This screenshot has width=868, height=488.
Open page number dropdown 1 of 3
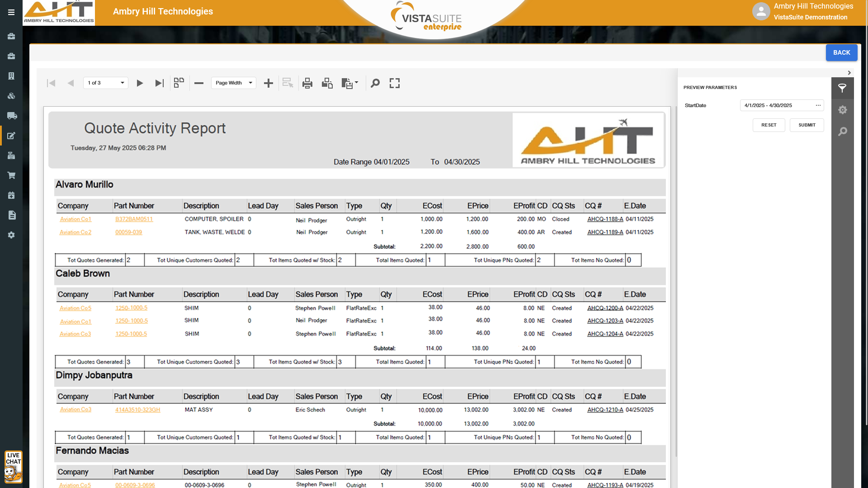[106, 83]
